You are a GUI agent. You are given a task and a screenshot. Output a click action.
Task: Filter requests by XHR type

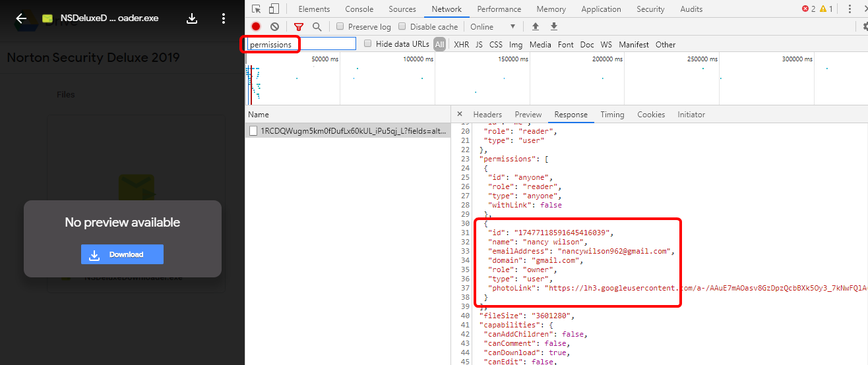[461, 45]
